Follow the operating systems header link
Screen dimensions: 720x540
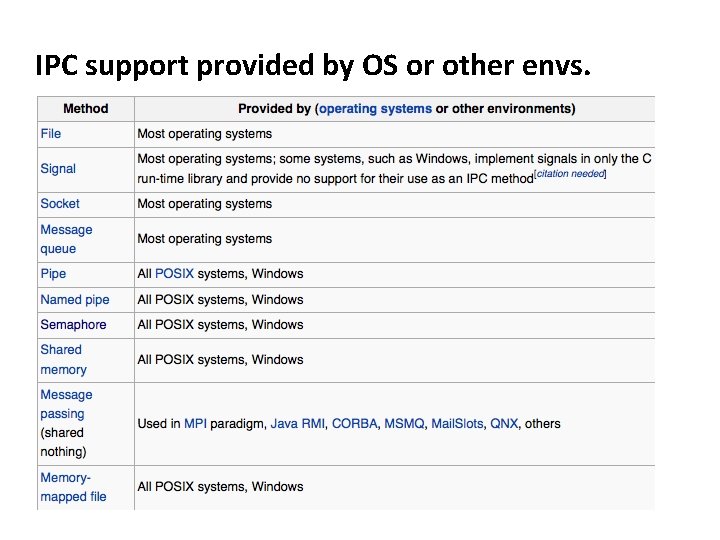coord(375,108)
